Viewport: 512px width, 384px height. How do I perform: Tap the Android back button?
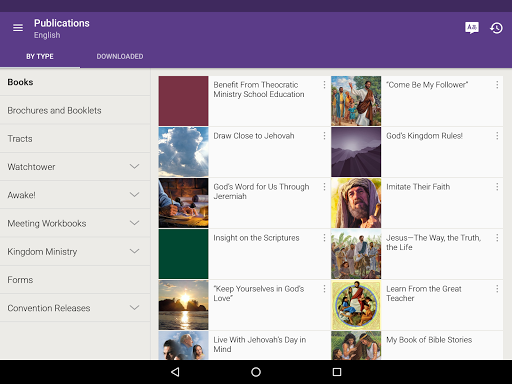175,372
